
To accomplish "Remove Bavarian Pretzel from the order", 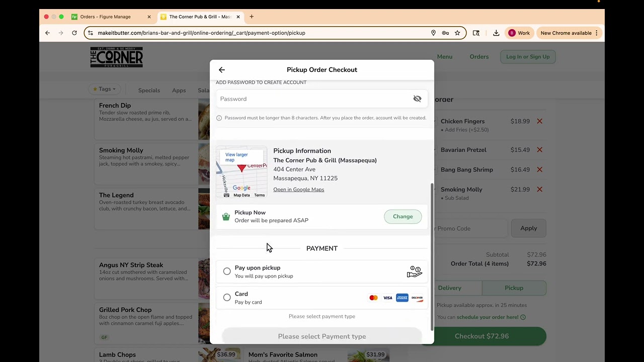I will pos(539,150).
